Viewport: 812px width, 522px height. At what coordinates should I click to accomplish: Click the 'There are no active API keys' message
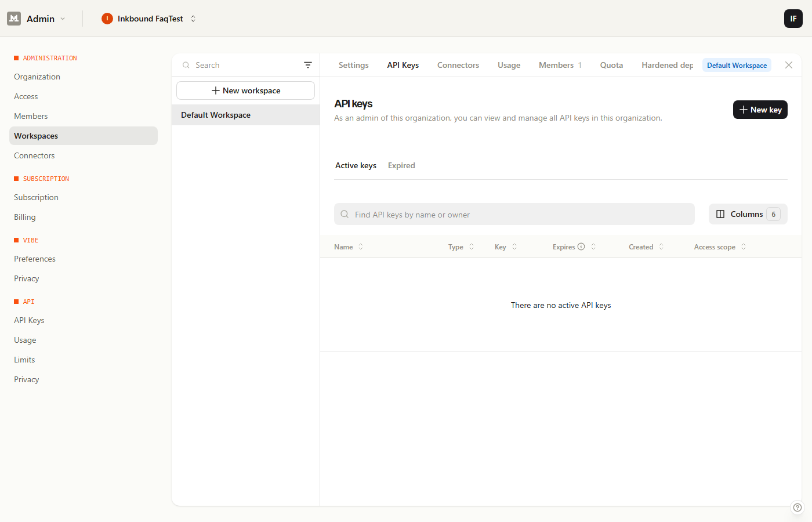click(561, 305)
